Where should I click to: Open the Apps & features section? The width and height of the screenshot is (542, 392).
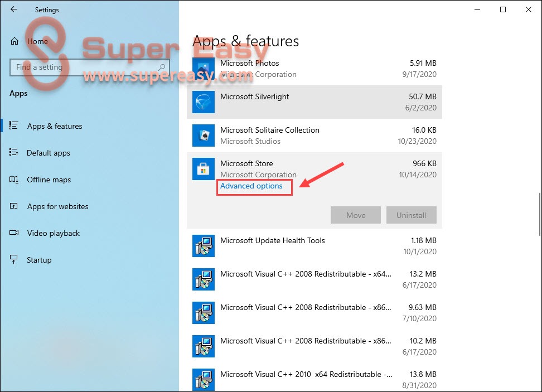(55, 126)
